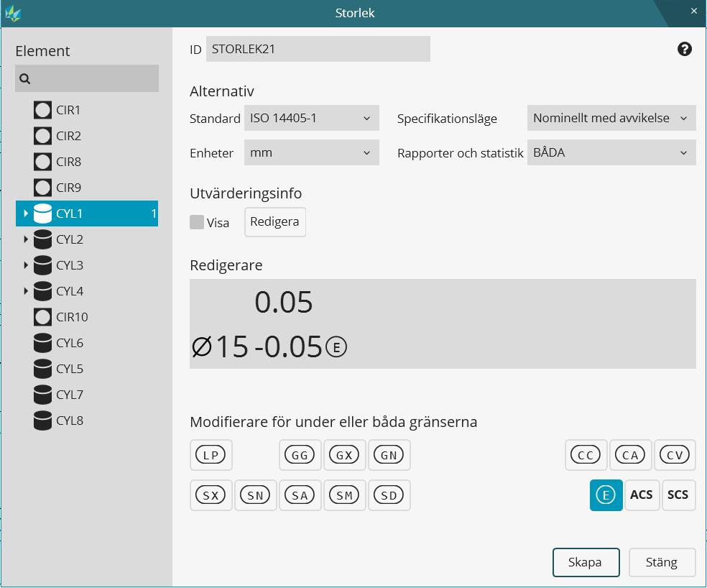Click the CYL5 cylinder icon
Screen dimensions: 707x588
tap(43, 369)
